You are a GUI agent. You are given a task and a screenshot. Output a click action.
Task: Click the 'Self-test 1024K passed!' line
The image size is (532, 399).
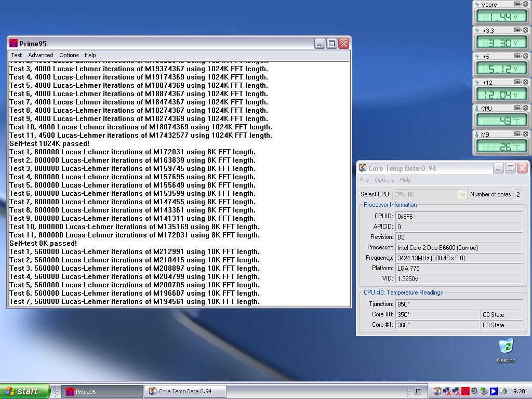(x=49, y=143)
